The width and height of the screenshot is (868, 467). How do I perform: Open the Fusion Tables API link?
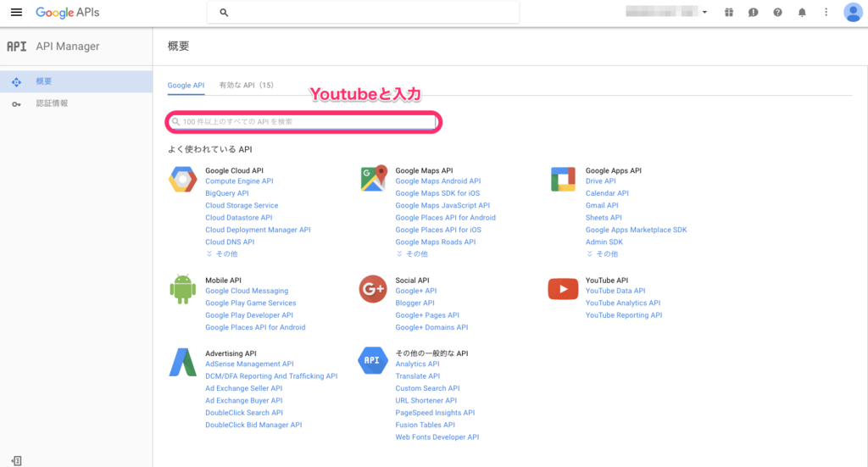pyautogui.click(x=426, y=425)
